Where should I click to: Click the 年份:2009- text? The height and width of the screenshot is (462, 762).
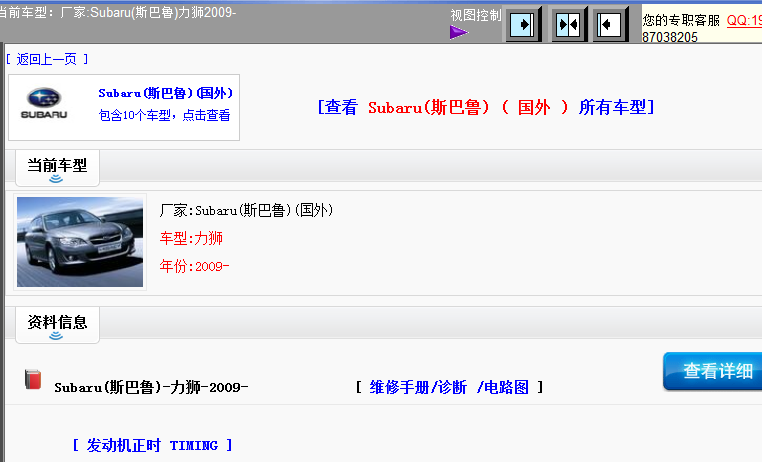pos(194,266)
